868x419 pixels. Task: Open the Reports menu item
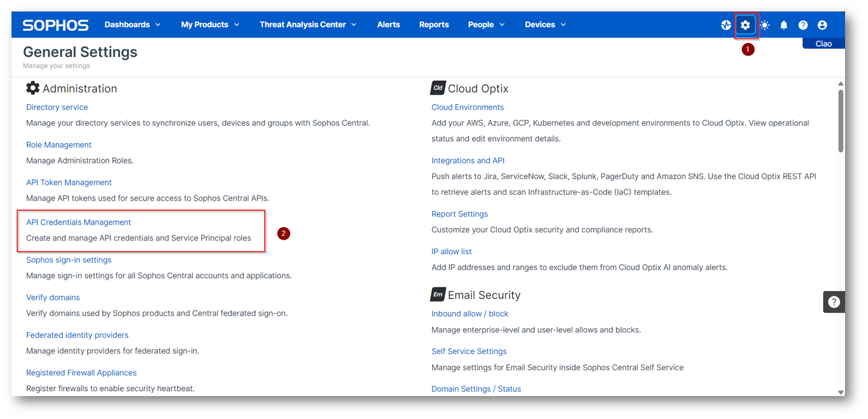[434, 25]
